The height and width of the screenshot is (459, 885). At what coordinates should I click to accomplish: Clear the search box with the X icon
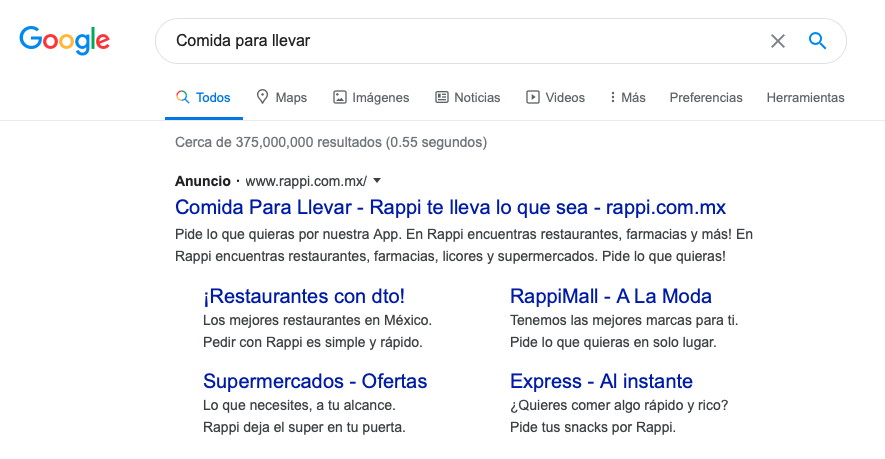(x=778, y=41)
